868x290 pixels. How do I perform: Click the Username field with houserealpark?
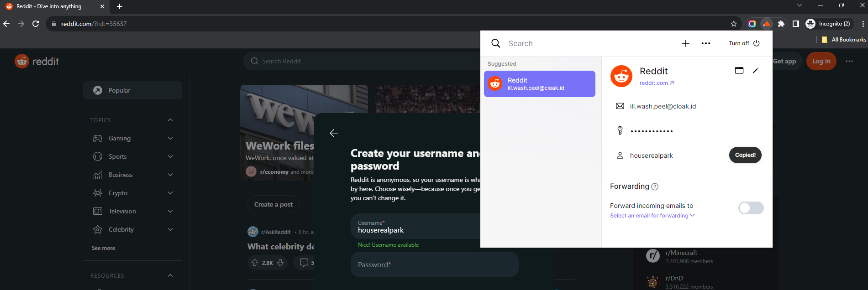click(x=416, y=226)
